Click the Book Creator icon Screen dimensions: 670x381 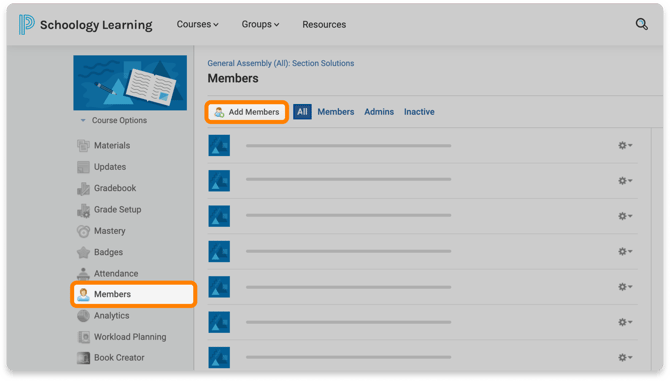83,358
